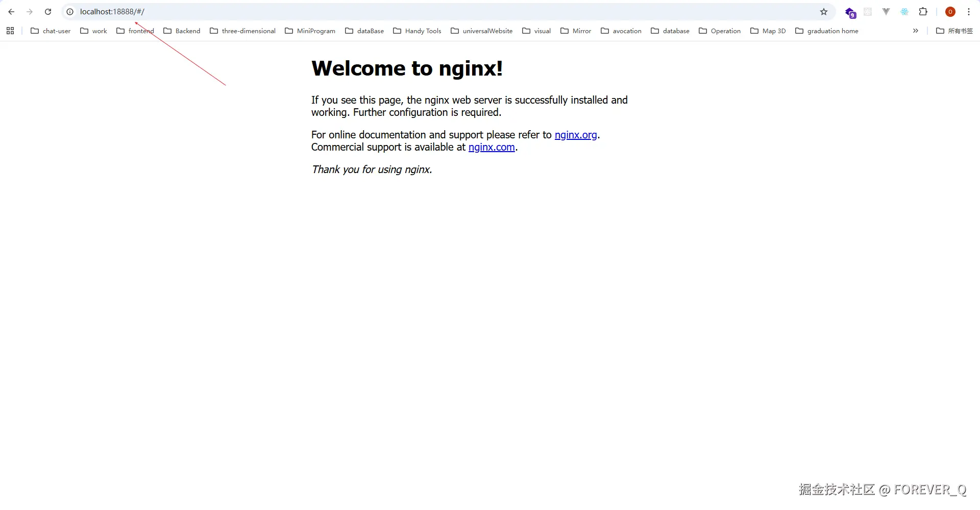Follow the nginx.org documentation link

pyautogui.click(x=576, y=135)
